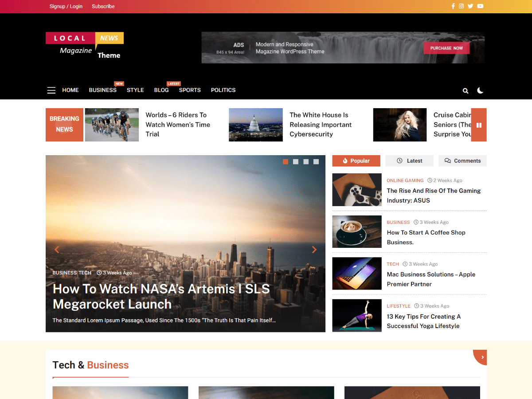Pause the breaking news ticker
Viewport: 532px width, 399px height.
[x=479, y=125]
